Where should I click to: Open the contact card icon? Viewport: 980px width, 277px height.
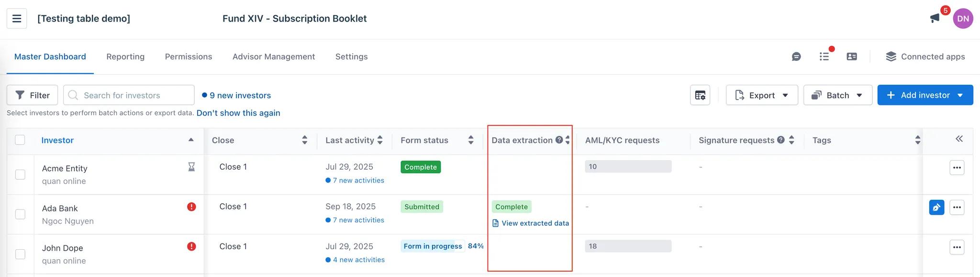coord(852,57)
